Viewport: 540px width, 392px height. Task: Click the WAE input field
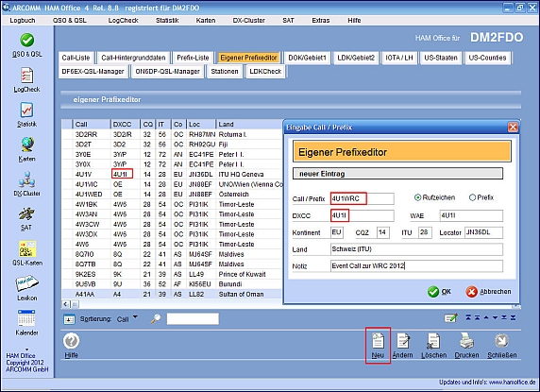click(471, 215)
